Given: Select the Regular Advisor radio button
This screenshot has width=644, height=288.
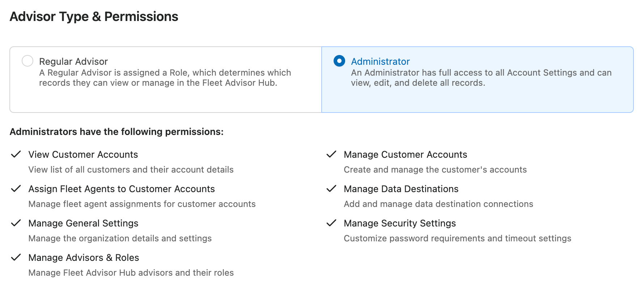Looking at the screenshot, I should coord(27,61).
